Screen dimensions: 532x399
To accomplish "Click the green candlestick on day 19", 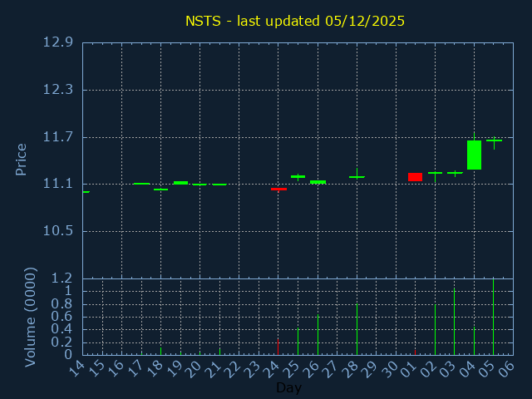I will [x=180, y=182].
